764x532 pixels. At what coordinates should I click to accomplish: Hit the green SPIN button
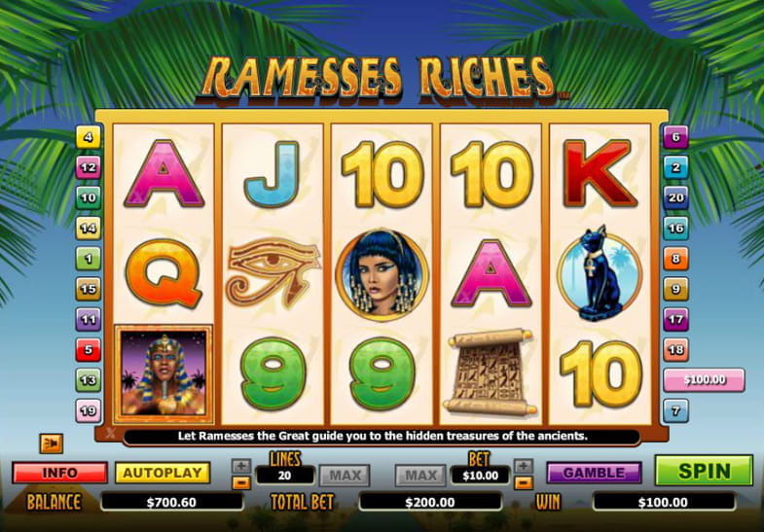(704, 471)
